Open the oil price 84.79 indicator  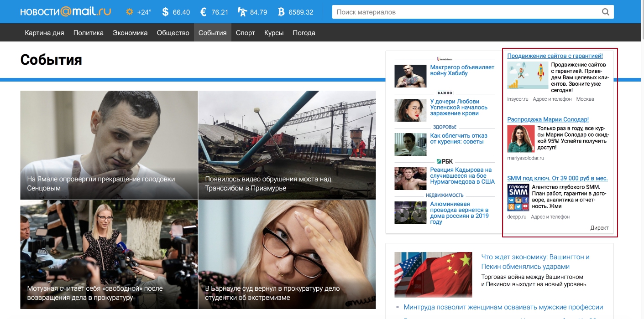click(x=252, y=12)
